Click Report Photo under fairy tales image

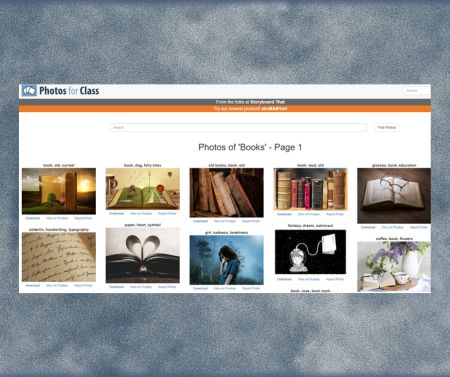pyautogui.click(x=167, y=213)
